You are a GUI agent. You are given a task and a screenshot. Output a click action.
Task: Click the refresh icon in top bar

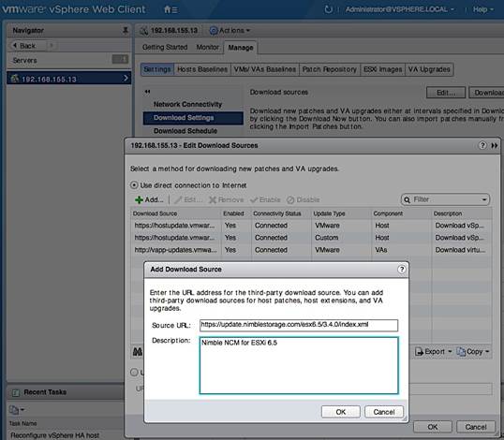pyautogui.click(x=328, y=9)
